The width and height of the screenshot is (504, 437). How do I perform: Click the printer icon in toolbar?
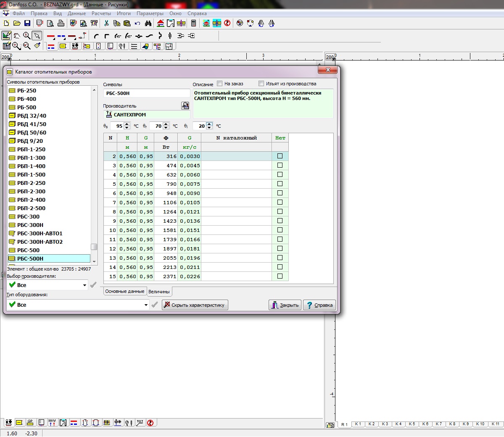pyautogui.click(x=61, y=23)
